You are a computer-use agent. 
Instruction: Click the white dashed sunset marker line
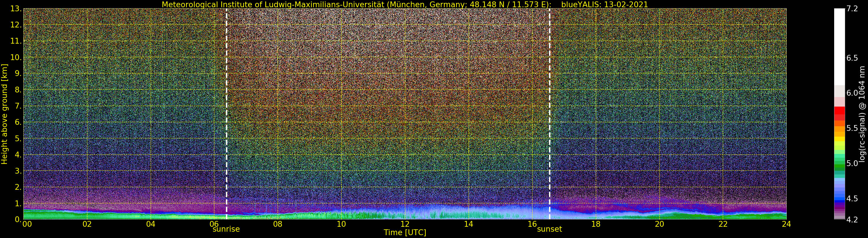tap(550, 114)
